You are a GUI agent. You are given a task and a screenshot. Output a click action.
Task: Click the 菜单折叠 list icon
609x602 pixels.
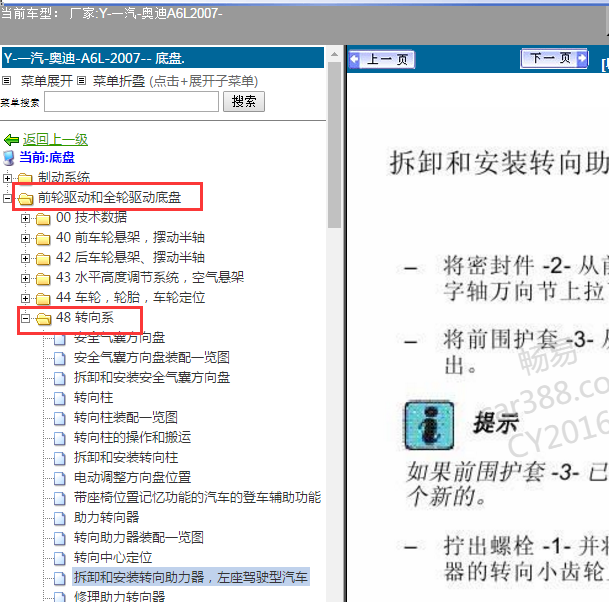pos(81,81)
